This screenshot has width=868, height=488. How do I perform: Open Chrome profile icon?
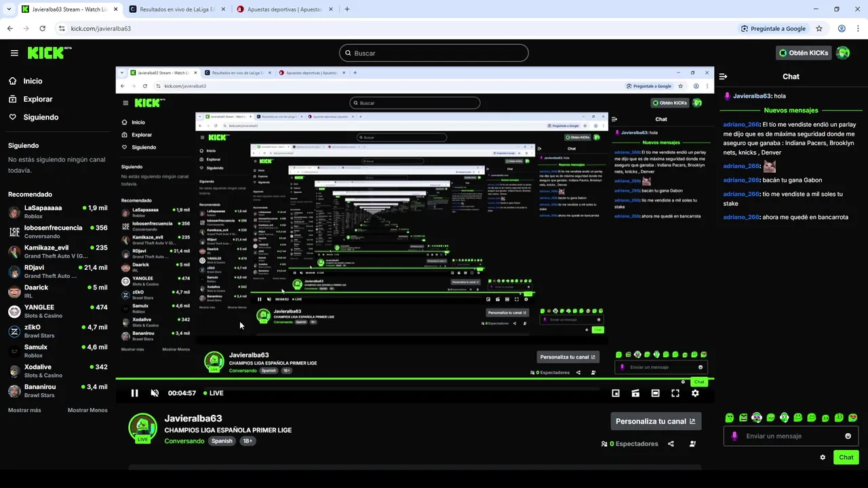842,28
